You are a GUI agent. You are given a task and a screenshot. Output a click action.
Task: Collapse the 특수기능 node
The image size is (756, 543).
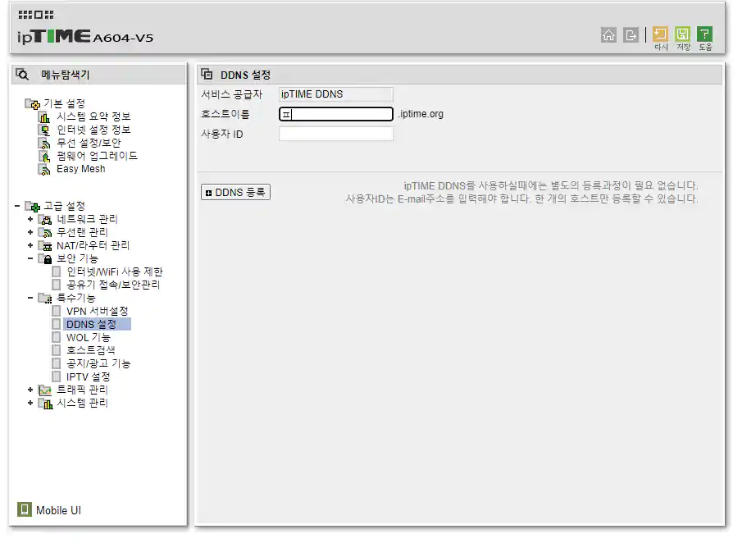[x=30, y=298]
